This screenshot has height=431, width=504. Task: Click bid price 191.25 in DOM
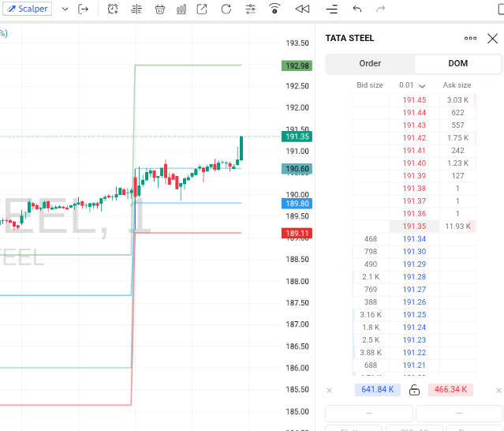pos(414,314)
